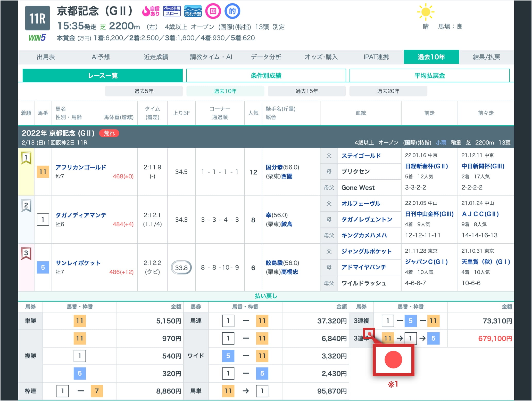Select the 過去20年 period filter
The width and height of the screenshot is (532, 401).
388,91
